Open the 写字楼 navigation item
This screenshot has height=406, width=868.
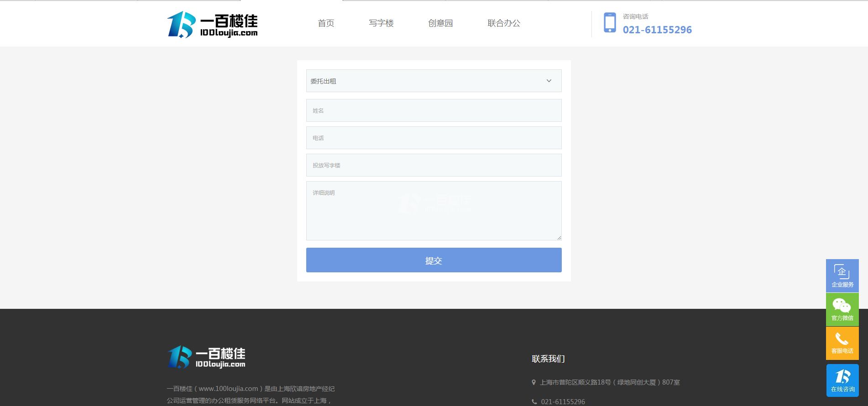[x=381, y=23]
